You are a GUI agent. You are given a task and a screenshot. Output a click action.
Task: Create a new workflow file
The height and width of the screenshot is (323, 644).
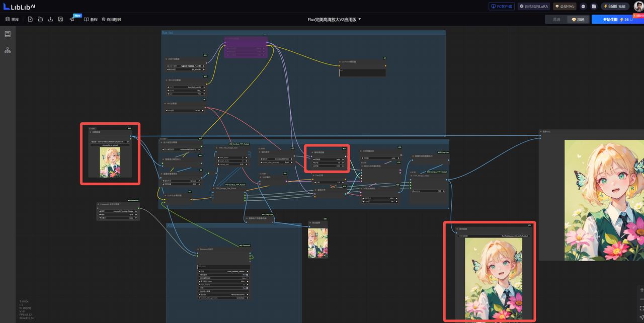(30, 19)
